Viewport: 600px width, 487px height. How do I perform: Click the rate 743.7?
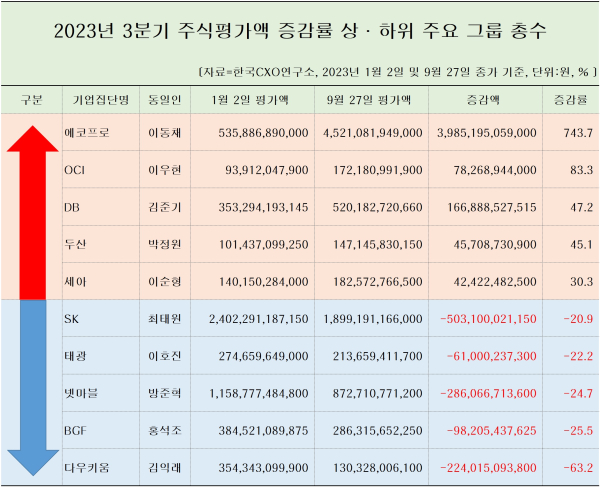click(578, 133)
